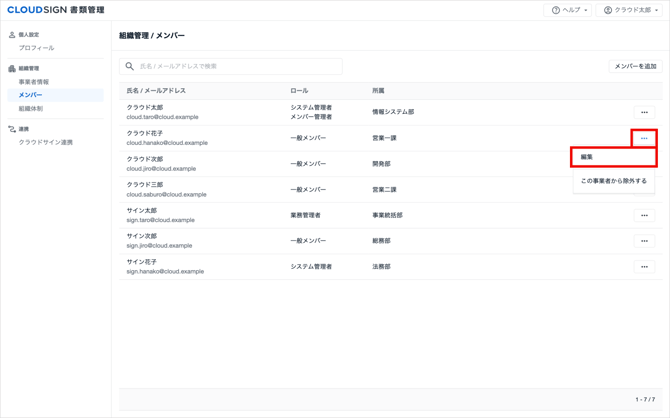Click 総務部 department cell
The width and height of the screenshot is (670, 418).
coord(381,241)
